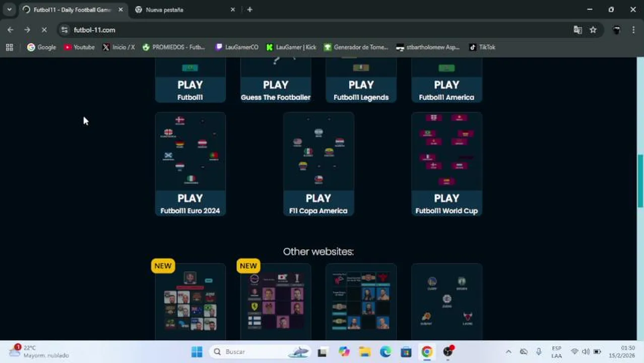Screen dimensions: 644x363
Task: Play Futbol11 America
Action: (x=446, y=90)
